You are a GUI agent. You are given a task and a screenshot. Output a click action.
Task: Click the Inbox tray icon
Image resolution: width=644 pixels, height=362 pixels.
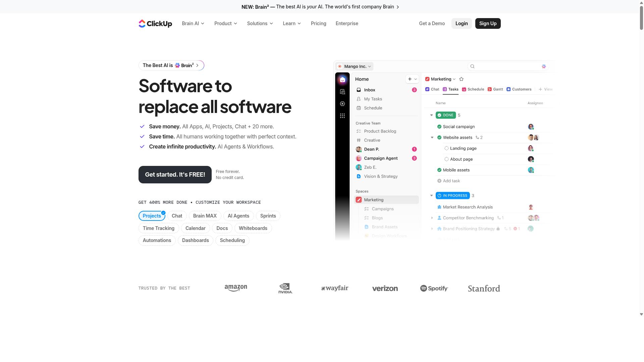click(359, 90)
